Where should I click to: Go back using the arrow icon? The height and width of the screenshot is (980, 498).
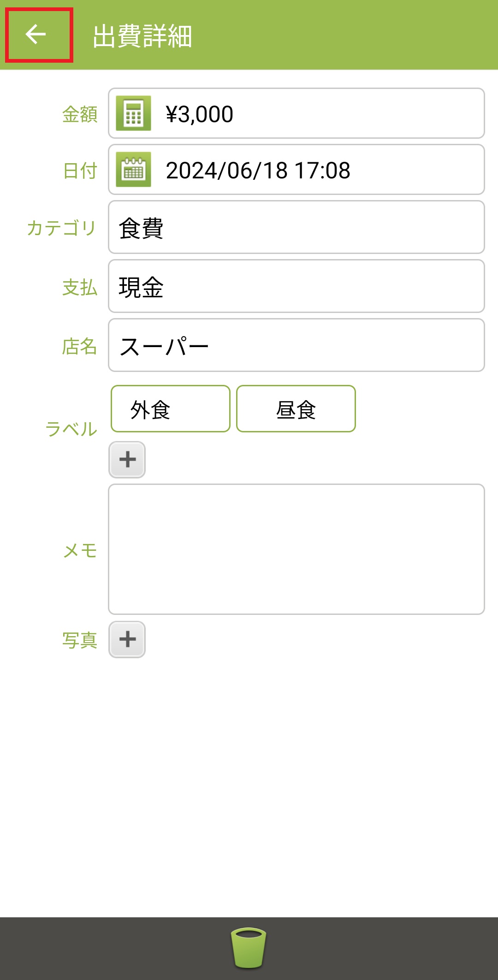tap(36, 35)
